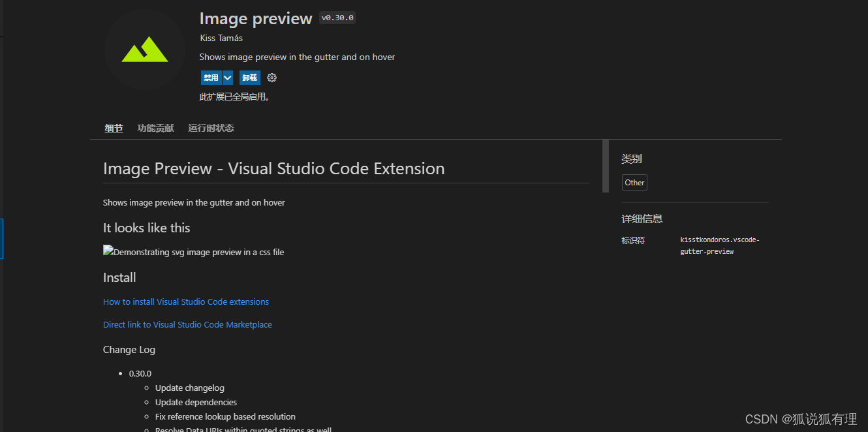Switch to the 细节 tab
The image size is (868, 432).
pos(114,128)
